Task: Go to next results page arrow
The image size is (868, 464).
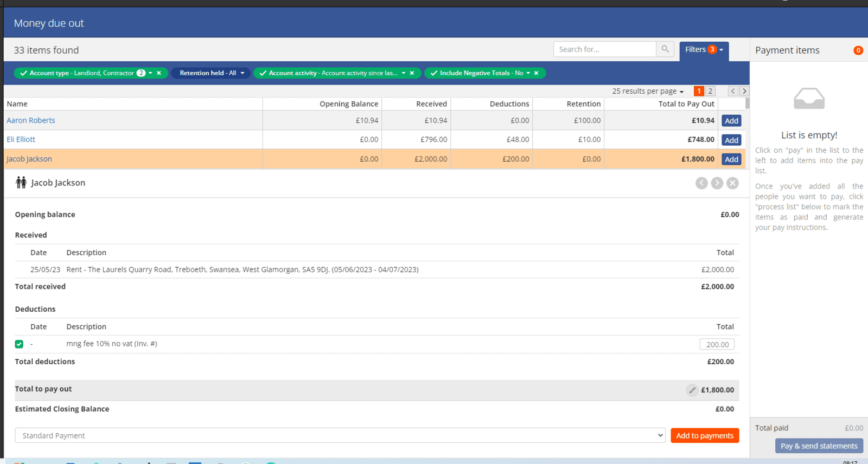Action: tap(744, 91)
